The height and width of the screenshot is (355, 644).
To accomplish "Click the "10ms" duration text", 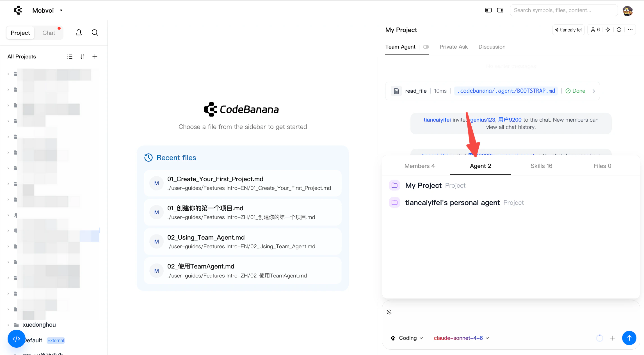I will [440, 91].
